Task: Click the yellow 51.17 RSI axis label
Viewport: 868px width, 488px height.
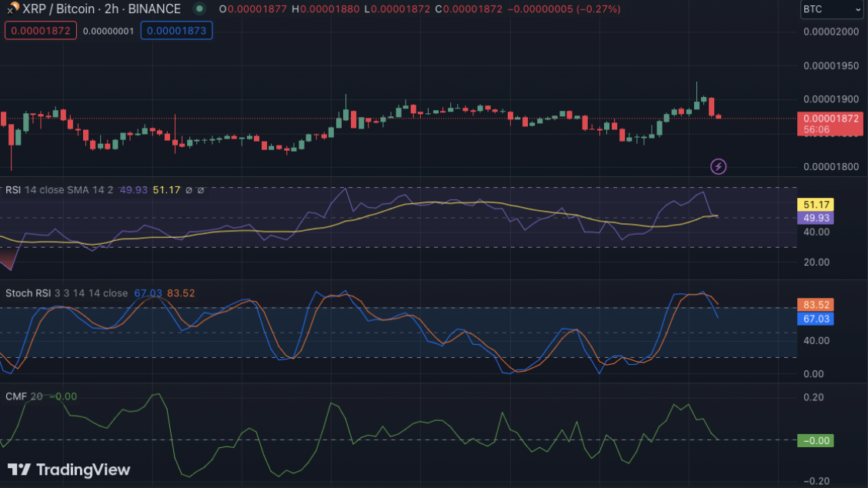Action: [816, 205]
